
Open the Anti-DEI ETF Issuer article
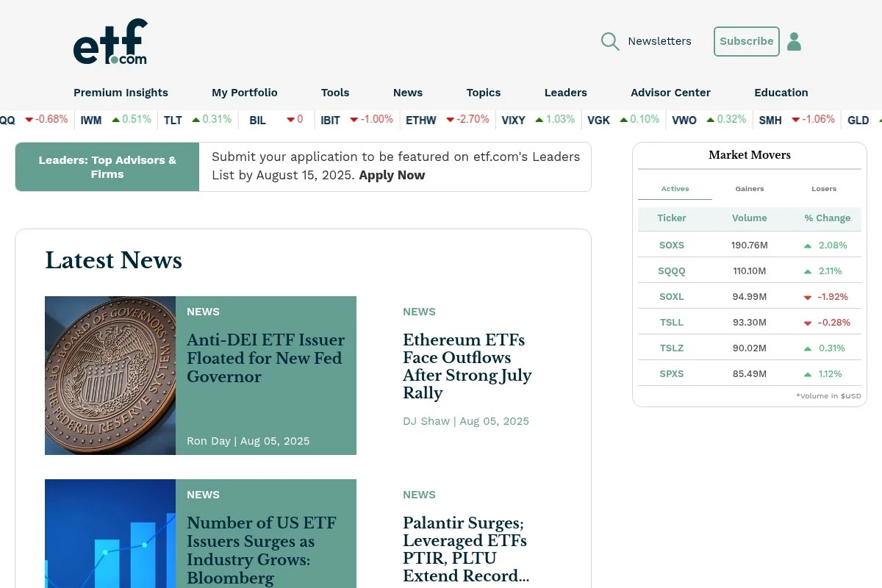tap(265, 359)
